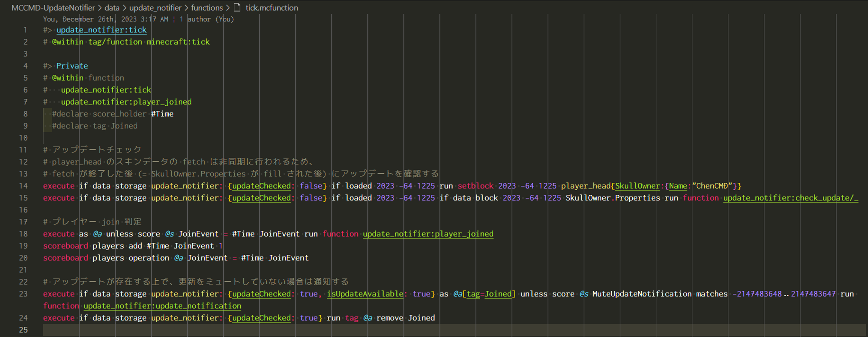Image resolution: width=868 pixels, height=337 pixels.
Task: Open the update_notifier folder breadcrumb
Action: click(x=155, y=7)
